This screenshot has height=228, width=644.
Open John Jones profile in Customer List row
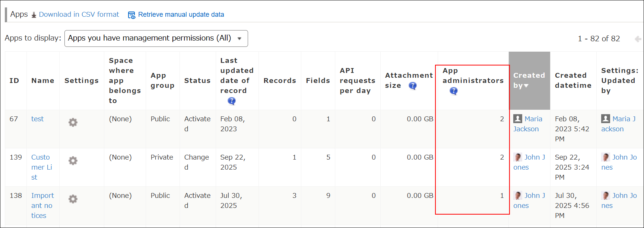[534, 157]
